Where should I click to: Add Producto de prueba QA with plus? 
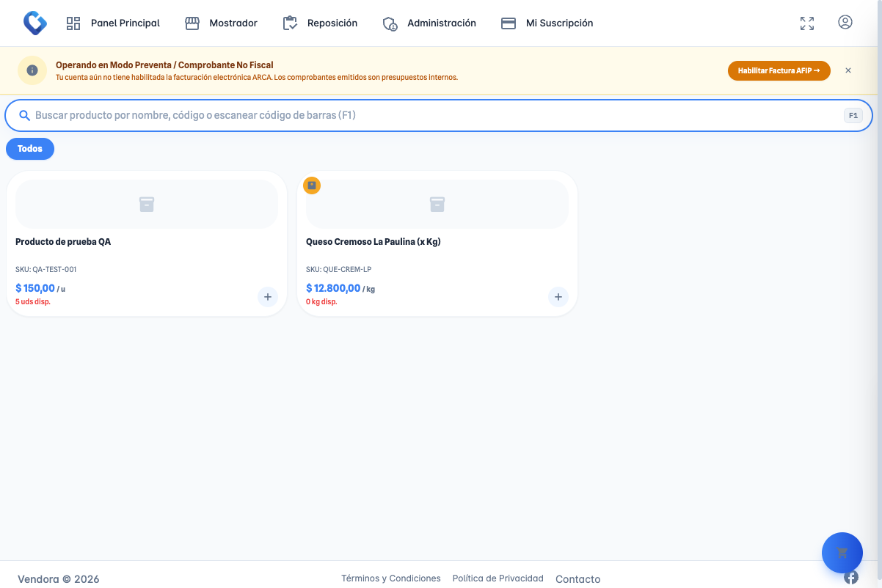click(268, 297)
